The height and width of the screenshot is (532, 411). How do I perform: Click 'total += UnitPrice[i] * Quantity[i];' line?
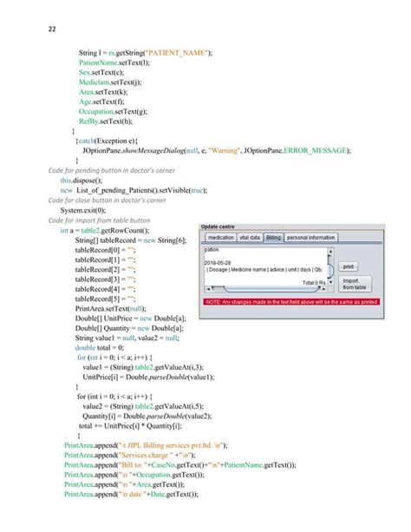pos(130,426)
